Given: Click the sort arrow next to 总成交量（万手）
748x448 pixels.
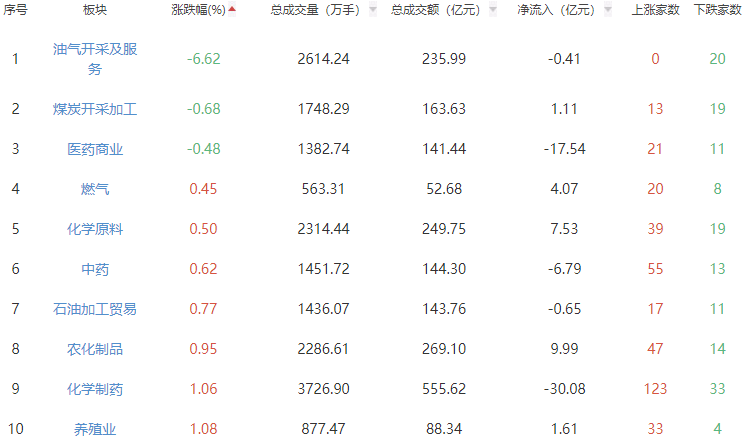Looking at the screenshot, I should point(373,10).
